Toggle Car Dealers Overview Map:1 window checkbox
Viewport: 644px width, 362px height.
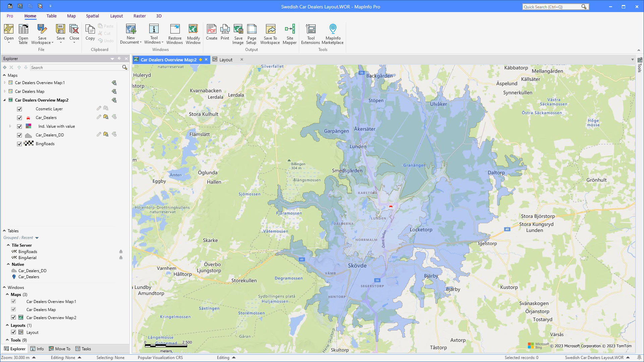pos(13,301)
